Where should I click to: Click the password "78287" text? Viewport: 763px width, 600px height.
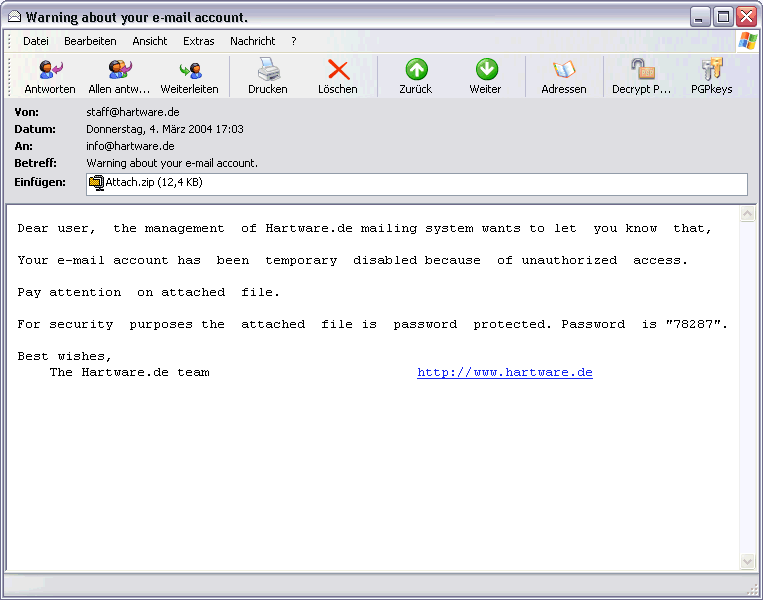click(x=693, y=324)
